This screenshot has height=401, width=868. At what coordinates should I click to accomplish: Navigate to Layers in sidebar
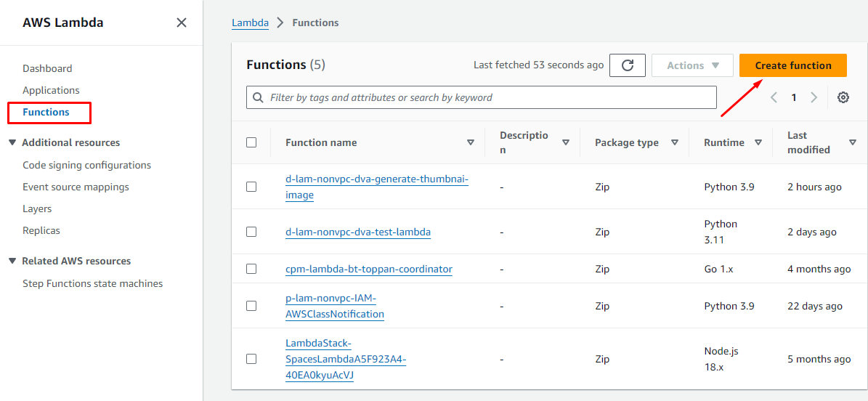click(x=37, y=208)
